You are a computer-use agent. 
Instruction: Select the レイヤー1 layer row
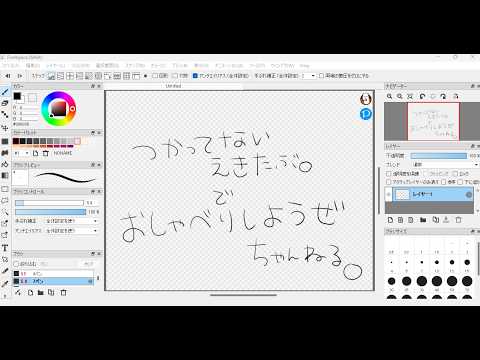point(433,195)
